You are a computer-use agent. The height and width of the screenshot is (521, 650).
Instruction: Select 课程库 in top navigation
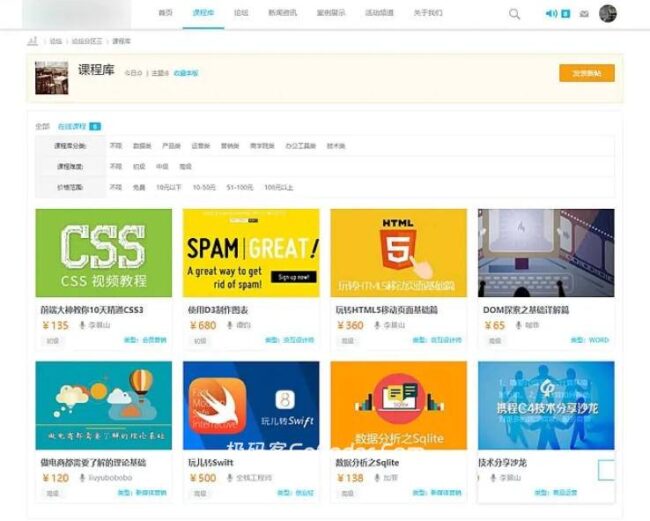point(203,13)
